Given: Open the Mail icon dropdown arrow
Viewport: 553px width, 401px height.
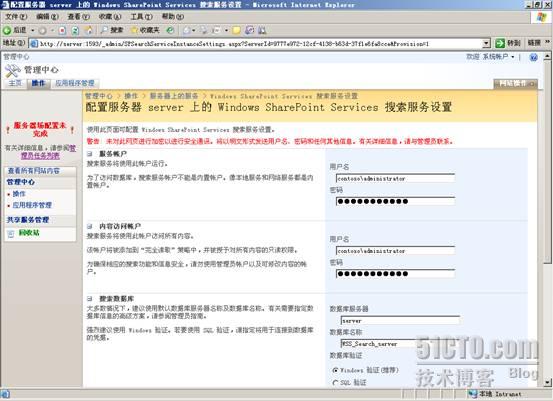Looking at the screenshot, I should pos(194,30).
